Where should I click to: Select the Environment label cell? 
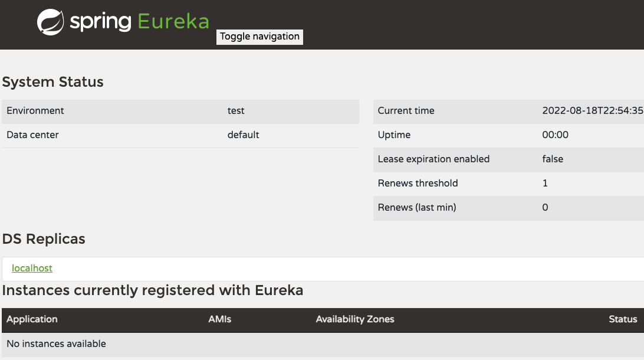pos(35,110)
